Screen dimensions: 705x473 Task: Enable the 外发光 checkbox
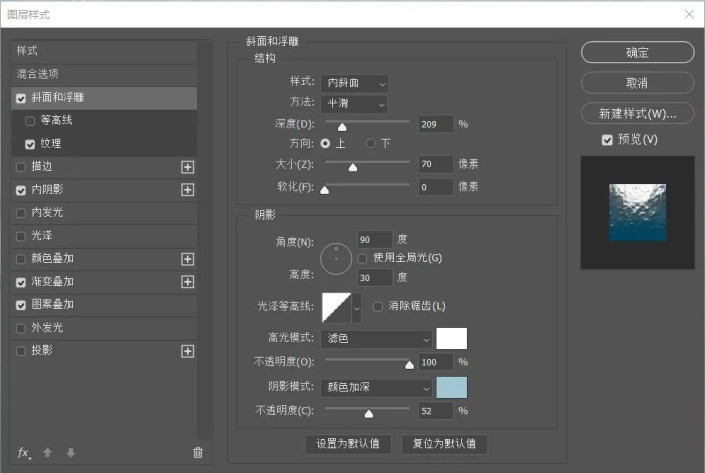(21, 328)
